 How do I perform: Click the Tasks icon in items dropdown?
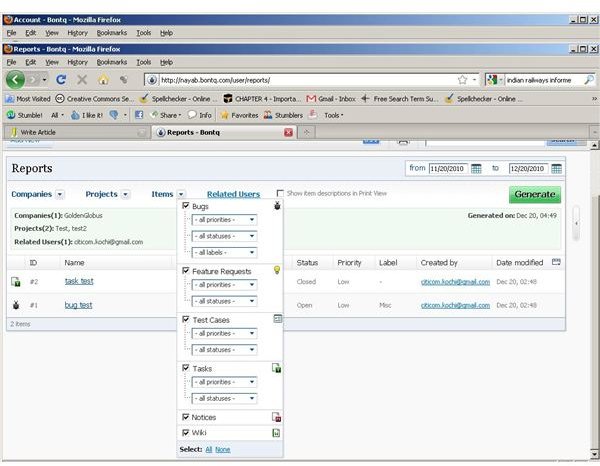point(277,368)
